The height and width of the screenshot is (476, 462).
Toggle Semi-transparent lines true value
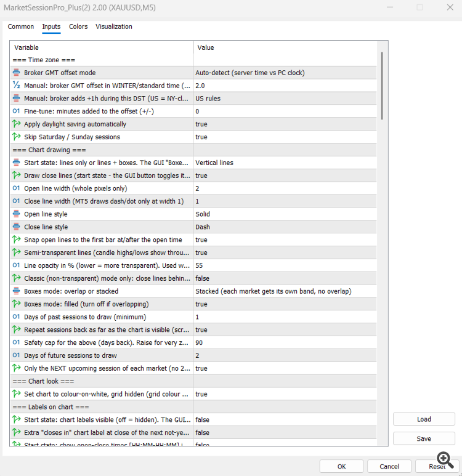[285, 252]
